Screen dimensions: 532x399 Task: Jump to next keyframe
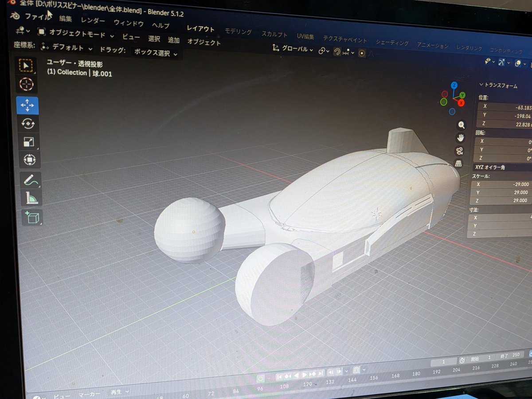click(x=313, y=374)
